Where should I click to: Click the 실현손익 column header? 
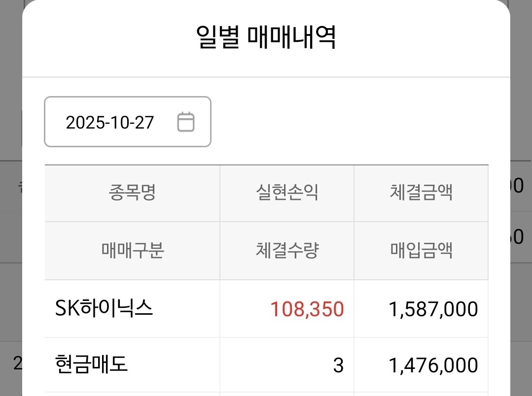[x=286, y=193]
